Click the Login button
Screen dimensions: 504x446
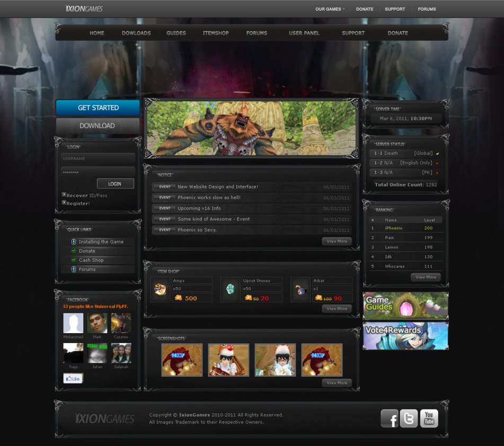pos(116,183)
